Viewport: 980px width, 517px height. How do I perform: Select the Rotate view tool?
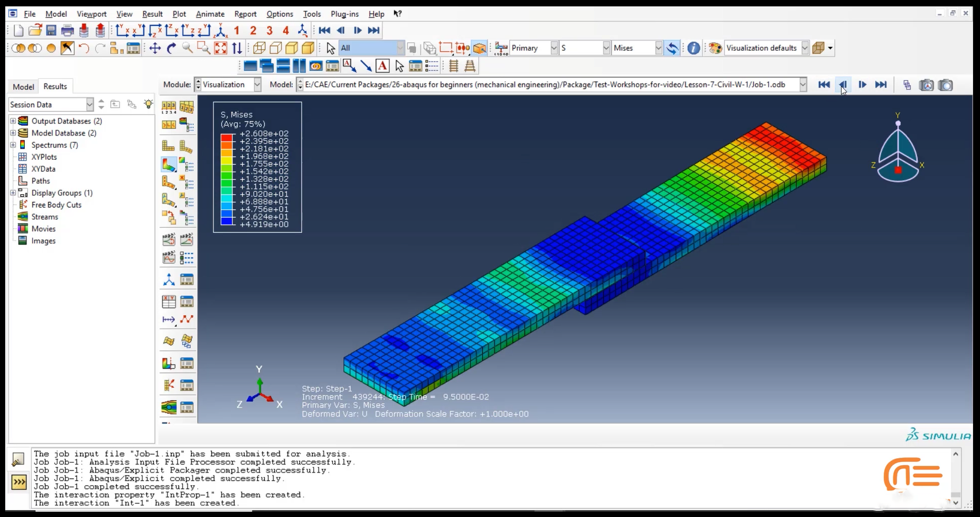(171, 48)
